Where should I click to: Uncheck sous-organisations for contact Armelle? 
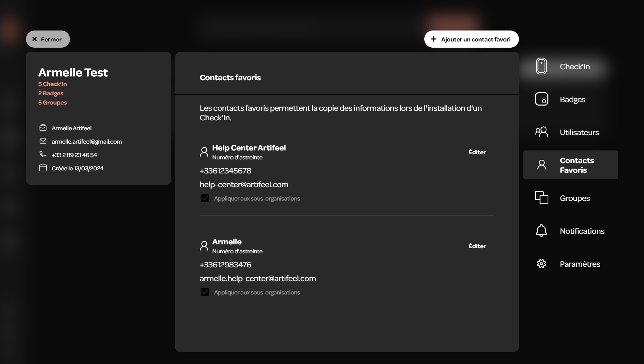pos(205,292)
